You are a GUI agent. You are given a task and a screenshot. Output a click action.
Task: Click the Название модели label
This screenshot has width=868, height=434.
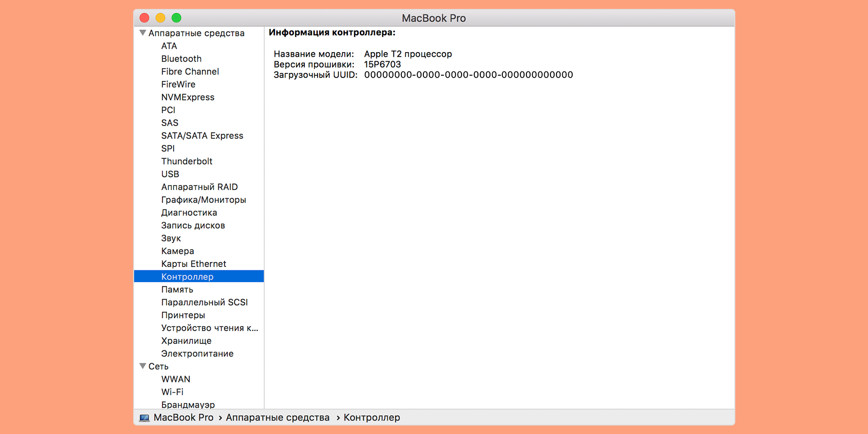click(314, 54)
